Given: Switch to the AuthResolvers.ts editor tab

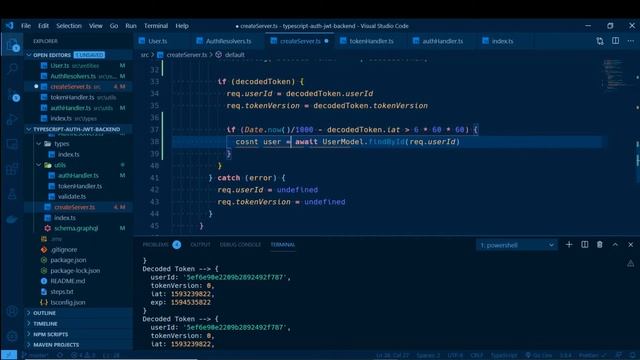Looking at the screenshot, I should [228, 41].
